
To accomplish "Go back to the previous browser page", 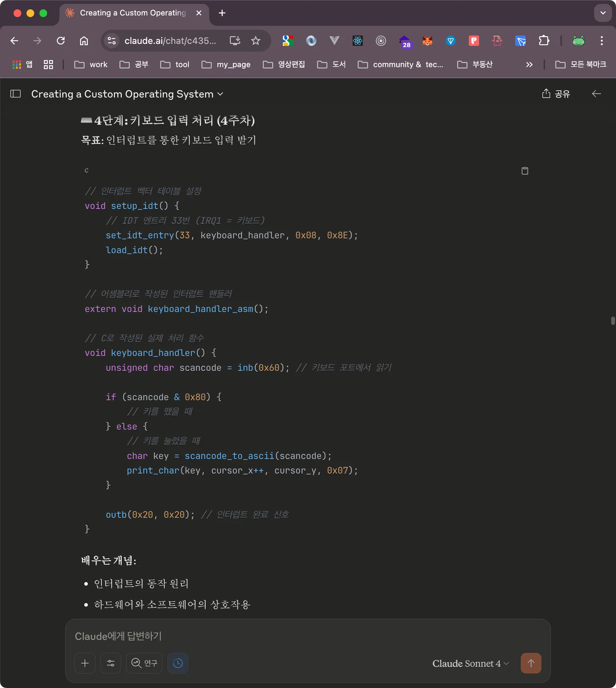I will tap(14, 41).
